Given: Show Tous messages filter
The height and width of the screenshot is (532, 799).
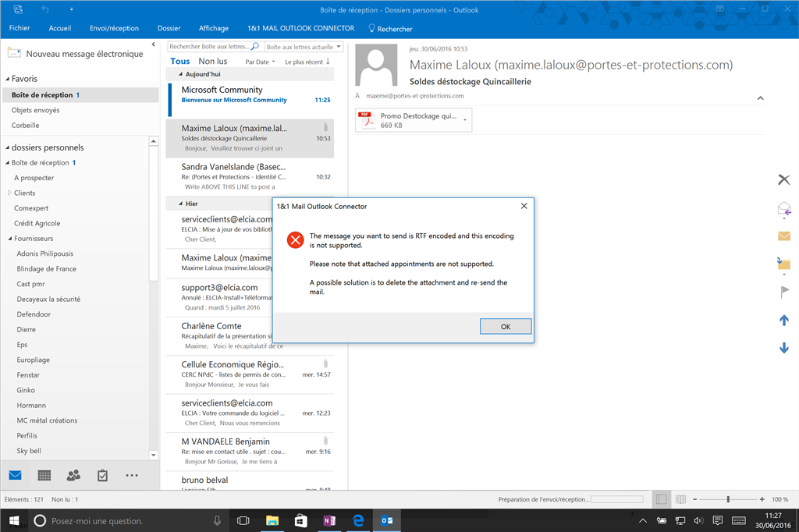Looking at the screenshot, I should coord(180,61).
